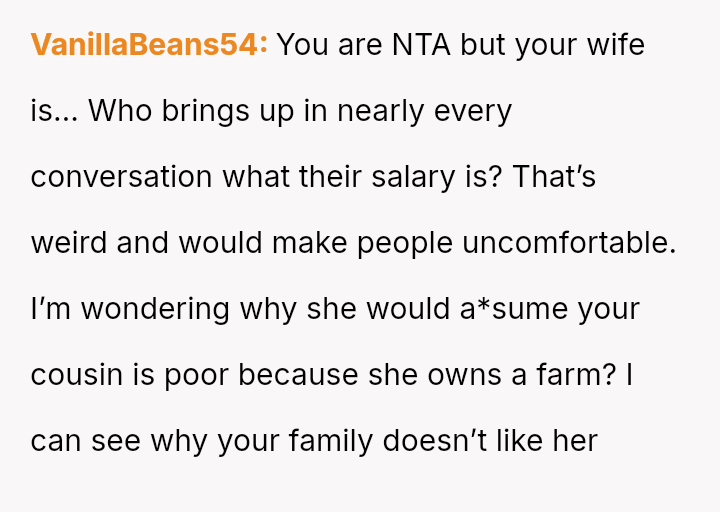Open the VanillaBeans54 user profile link
The height and width of the screenshot is (512, 720).
pyautogui.click(x=149, y=45)
